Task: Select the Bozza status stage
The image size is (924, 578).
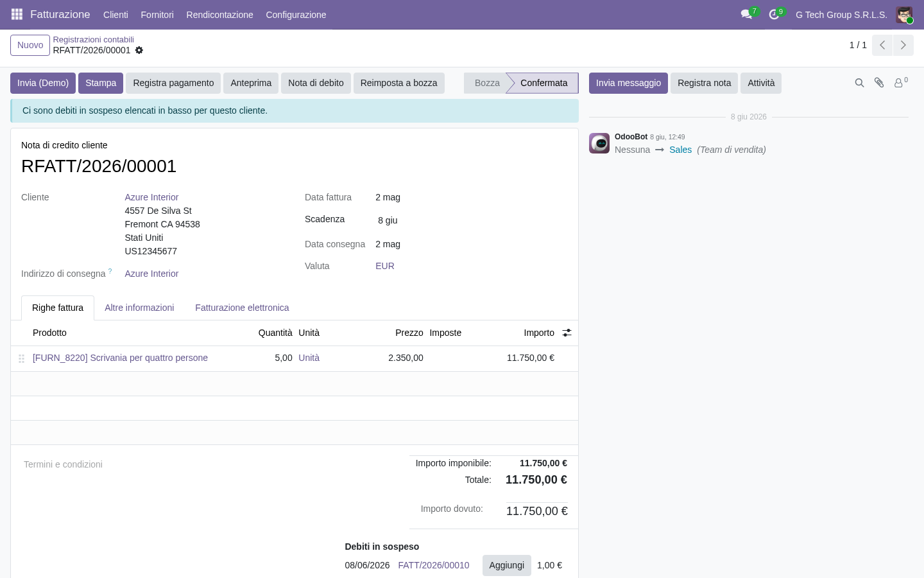Action: 487,83
